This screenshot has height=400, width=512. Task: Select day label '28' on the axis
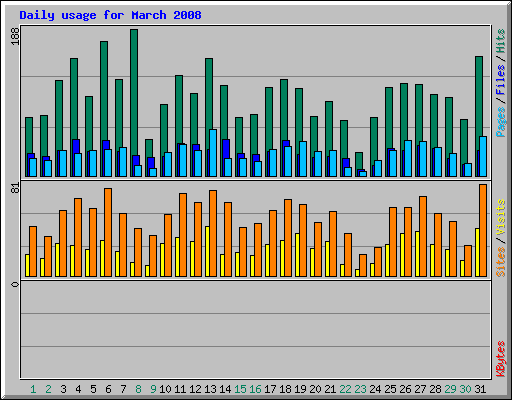click(435, 389)
